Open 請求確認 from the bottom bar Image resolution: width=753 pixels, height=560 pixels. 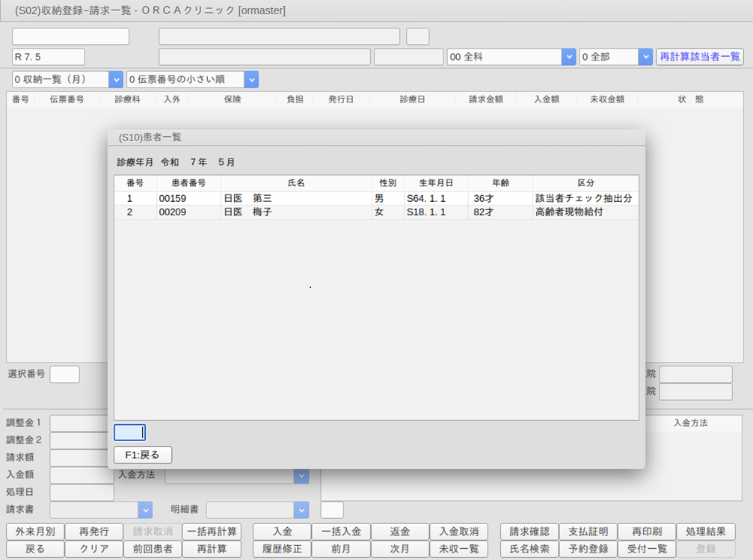tap(529, 532)
